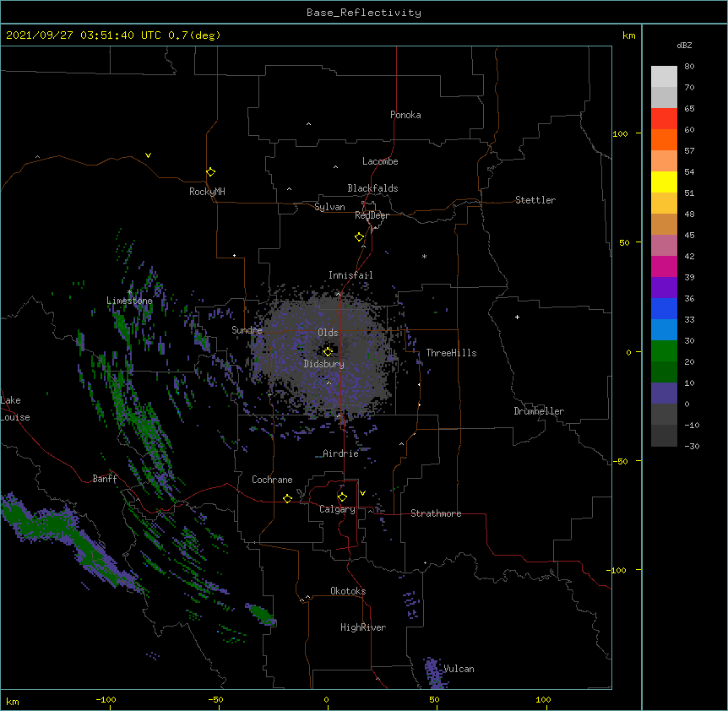Click the ThreeHills city label
This screenshot has height=711, width=728.
click(451, 353)
